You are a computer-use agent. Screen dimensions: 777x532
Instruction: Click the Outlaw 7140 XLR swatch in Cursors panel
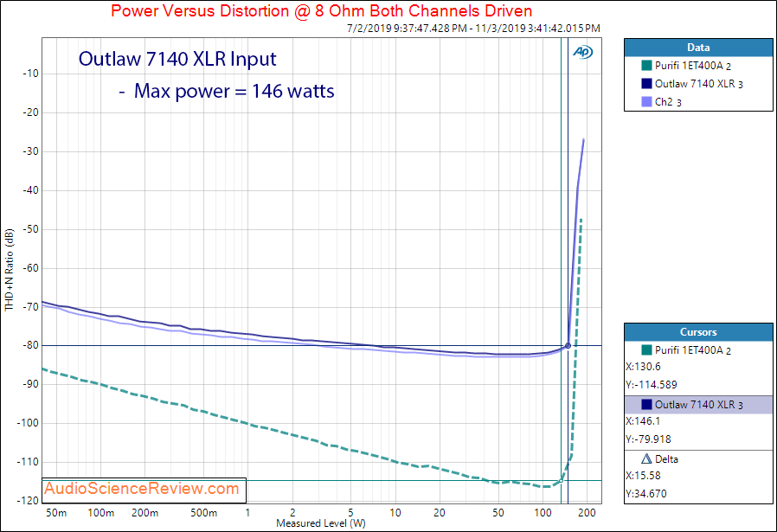click(646, 404)
